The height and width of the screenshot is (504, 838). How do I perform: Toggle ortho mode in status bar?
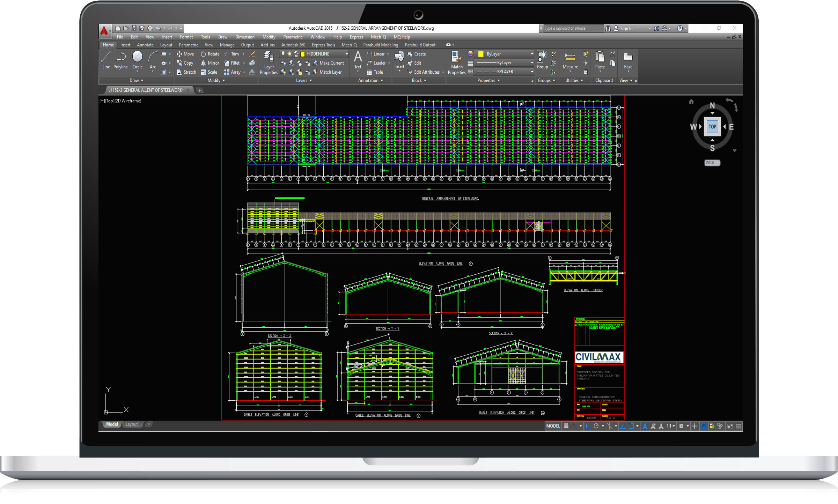(588, 426)
